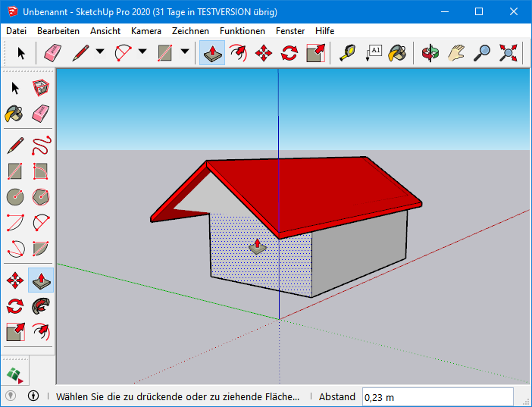
Task: Select the Eraser tool in top toolbar
Action: coord(52,53)
